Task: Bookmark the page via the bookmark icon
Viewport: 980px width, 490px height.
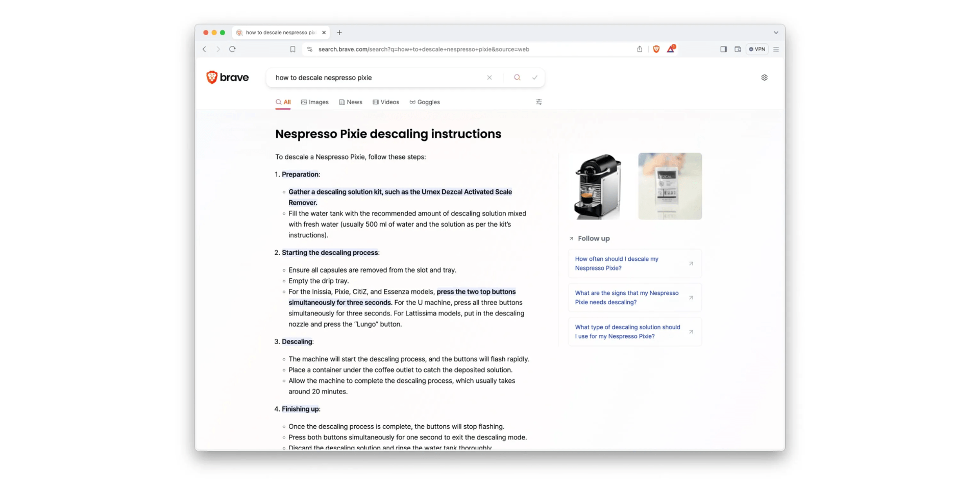Action: [x=292, y=49]
